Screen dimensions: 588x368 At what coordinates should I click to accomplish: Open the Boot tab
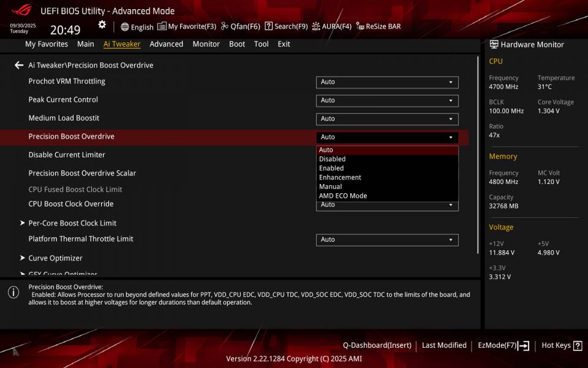(237, 44)
